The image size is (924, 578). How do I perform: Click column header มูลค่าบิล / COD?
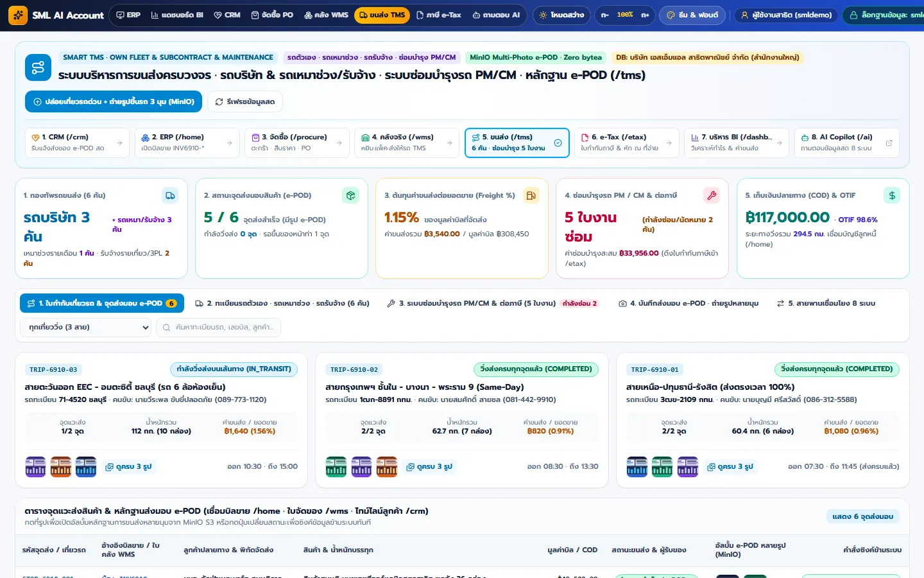point(572,550)
